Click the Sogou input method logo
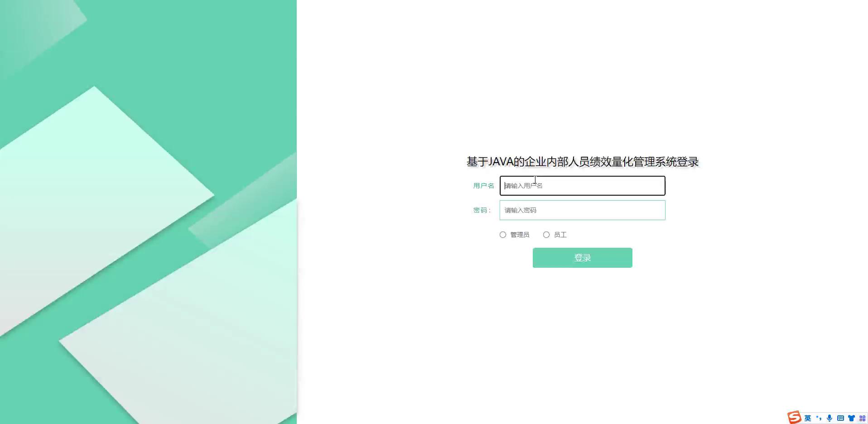The height and width of the screenshot is (424, 868). [794, 417]
